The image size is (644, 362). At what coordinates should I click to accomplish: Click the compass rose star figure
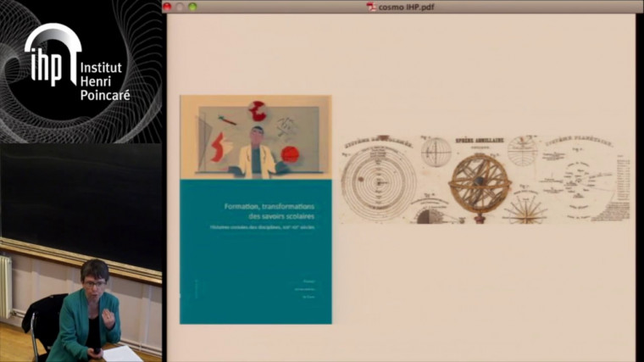[525, 208]
